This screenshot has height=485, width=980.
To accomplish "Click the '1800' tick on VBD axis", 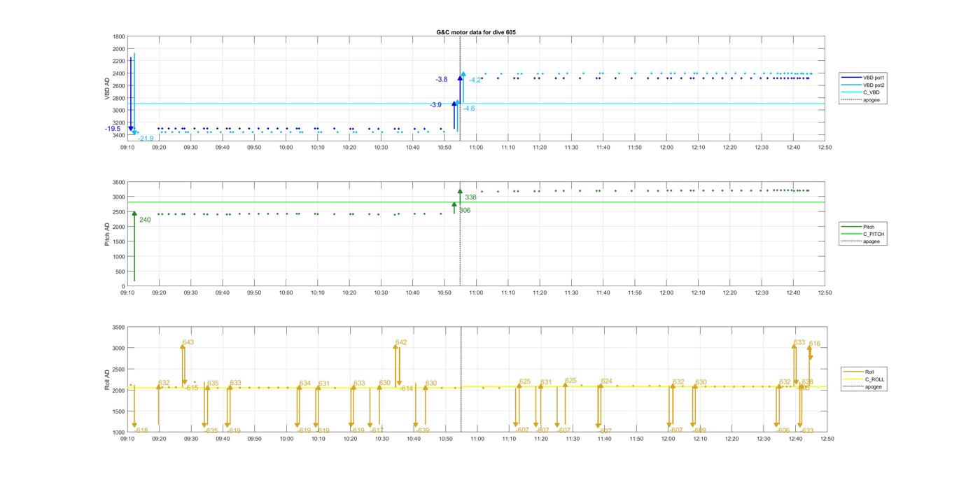I will [119, 37].
